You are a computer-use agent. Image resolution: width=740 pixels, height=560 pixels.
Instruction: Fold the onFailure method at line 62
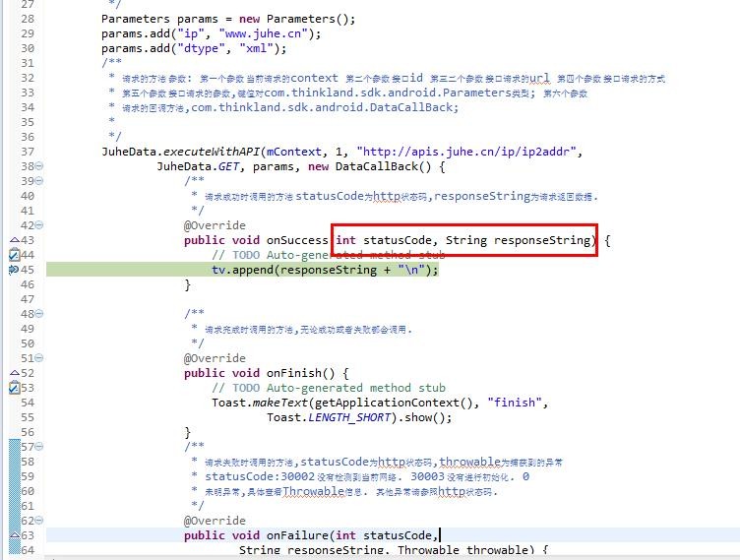39,521
